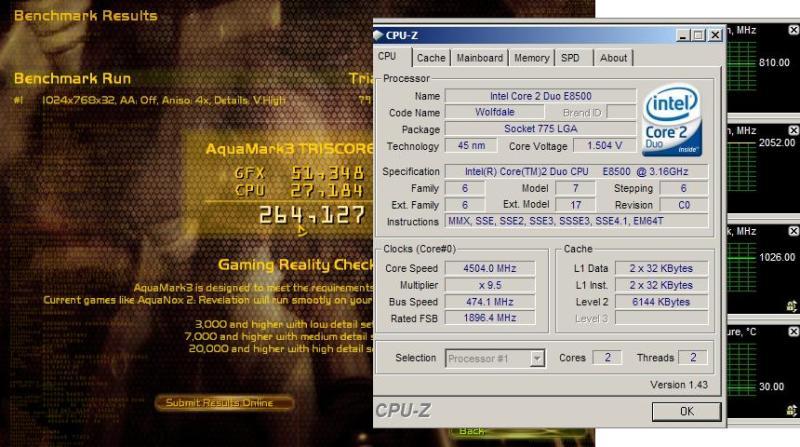The width and height of the screenshot is (800, 447).
Task: Close the 810.00 MHz monitoring graph
Action: (x=794, y=30)
